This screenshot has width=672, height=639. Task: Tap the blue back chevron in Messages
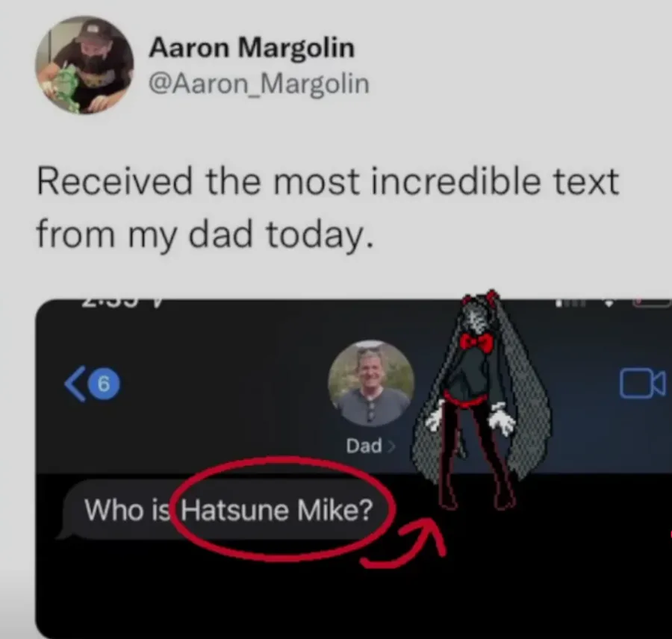click(x=75, y=384)
